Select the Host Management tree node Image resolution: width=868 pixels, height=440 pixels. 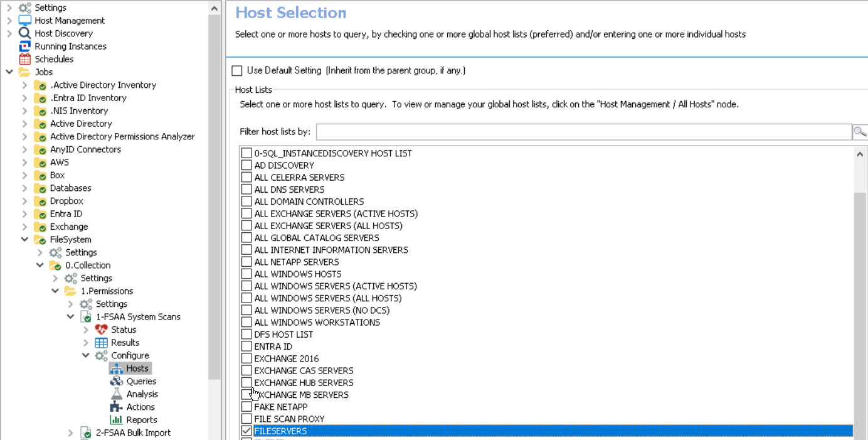[69, 21]
